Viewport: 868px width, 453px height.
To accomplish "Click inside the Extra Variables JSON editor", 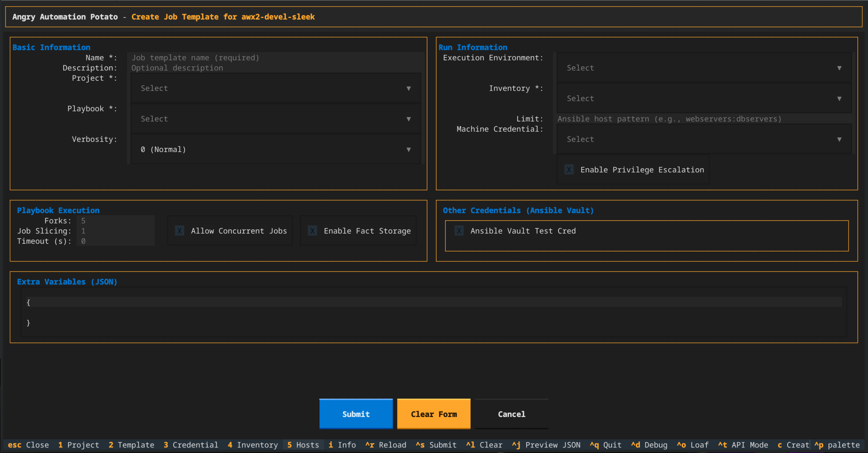I will (434, 312).
